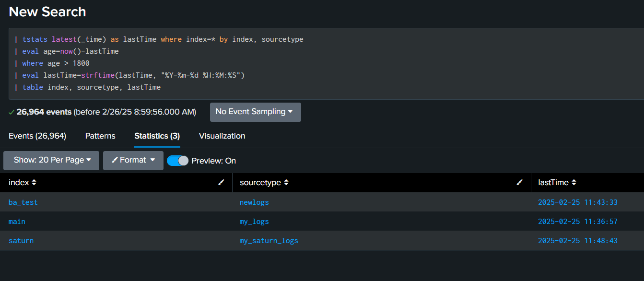This screenshot has width=644, height=281.
Task: Open the Patterns tab
Action: 100,136
